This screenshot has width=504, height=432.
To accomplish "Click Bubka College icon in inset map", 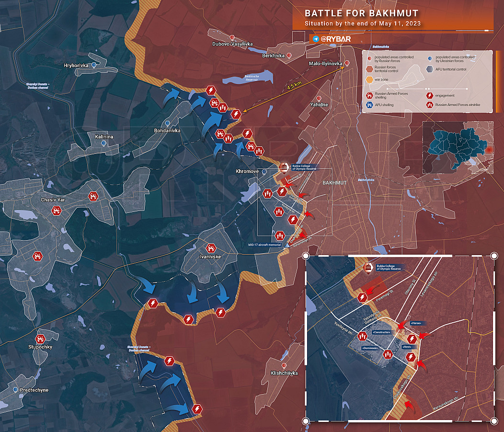I will point(368,268).
